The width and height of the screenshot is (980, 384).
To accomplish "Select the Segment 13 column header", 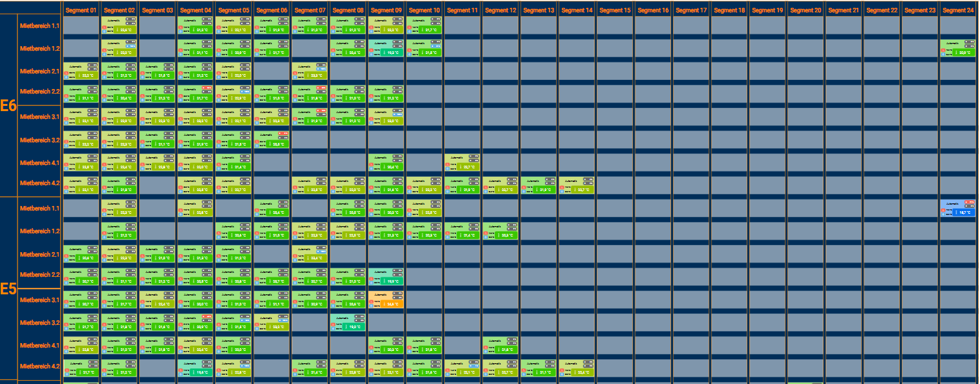I will [x=538, y=10].
